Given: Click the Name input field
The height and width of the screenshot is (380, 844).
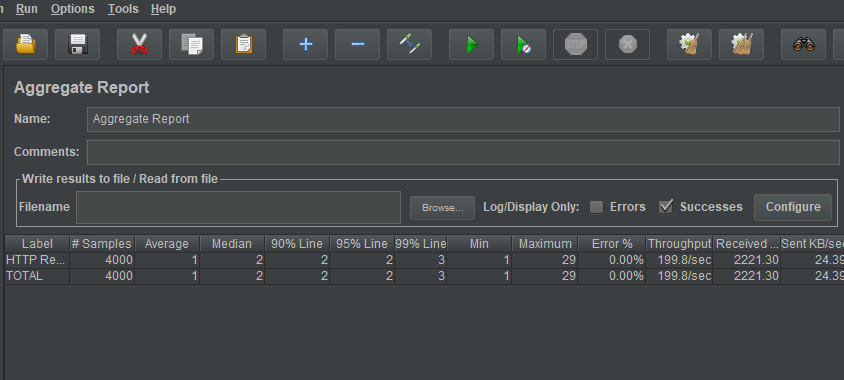Looking at the screenshot, I should (x=463, y=119).
